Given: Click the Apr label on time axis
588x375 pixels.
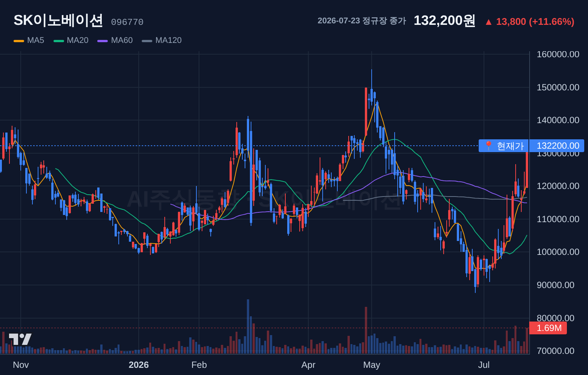Looking at the screenshot, I should [308, 365].
